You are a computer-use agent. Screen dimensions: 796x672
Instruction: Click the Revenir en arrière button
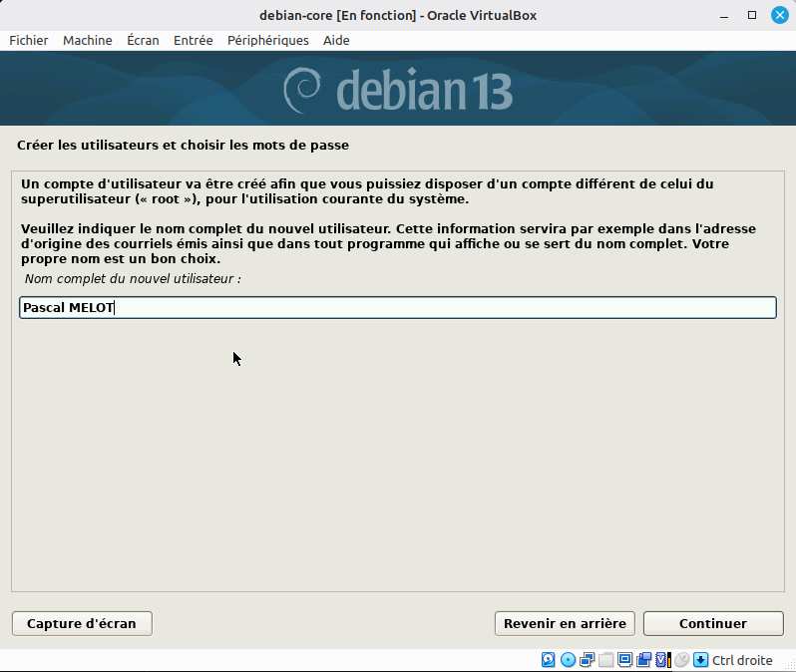pos(565,623)
